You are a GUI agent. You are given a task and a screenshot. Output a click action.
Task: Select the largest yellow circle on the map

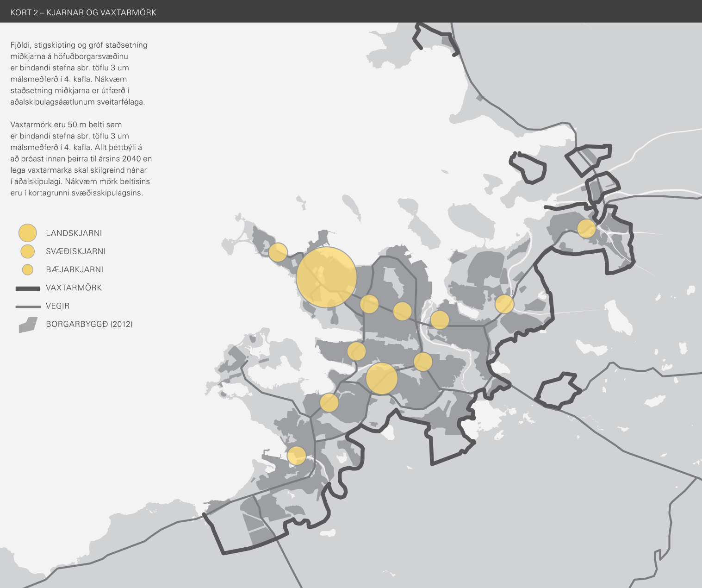click(327, 277)
